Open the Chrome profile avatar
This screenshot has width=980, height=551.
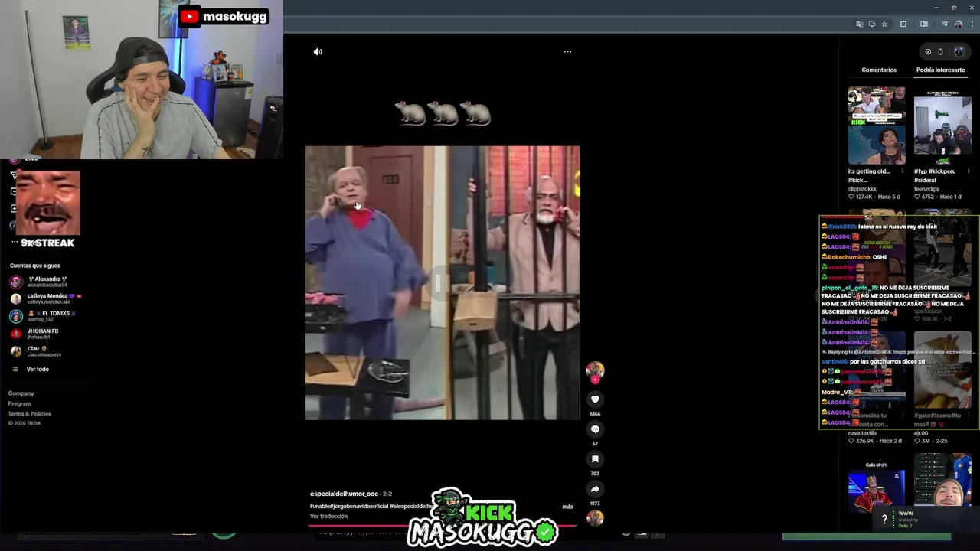click(x=958, y=24)
